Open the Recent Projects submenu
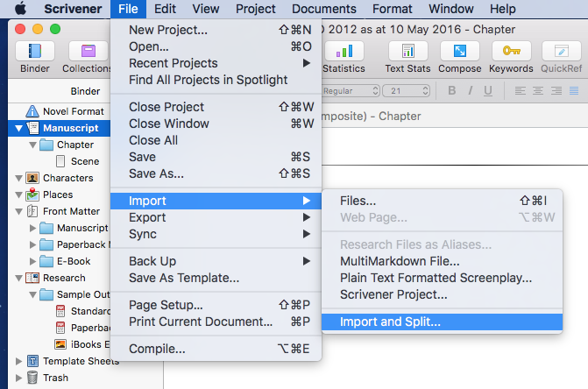Image resolution: width=588 pixels, height=389 pixels. [x=216, y=63]
